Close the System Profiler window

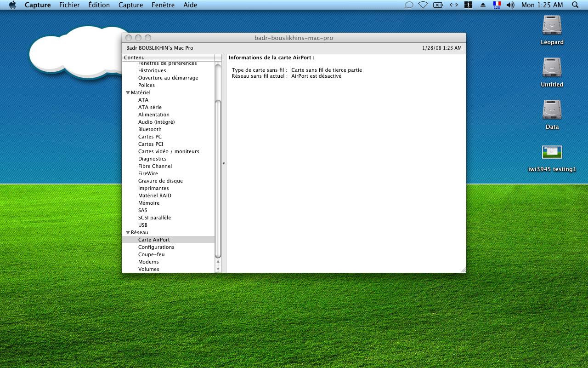[x=129, y=38]
